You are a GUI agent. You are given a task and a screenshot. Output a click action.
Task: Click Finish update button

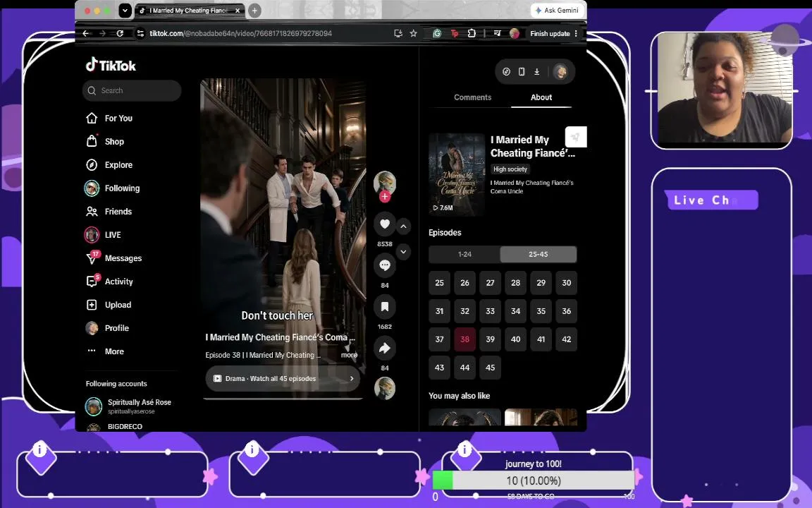click(550, 33)
